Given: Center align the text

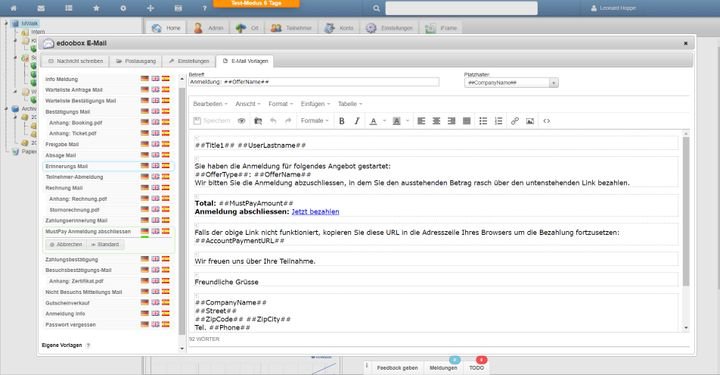Looking at the screenshot, I should 436,121.
